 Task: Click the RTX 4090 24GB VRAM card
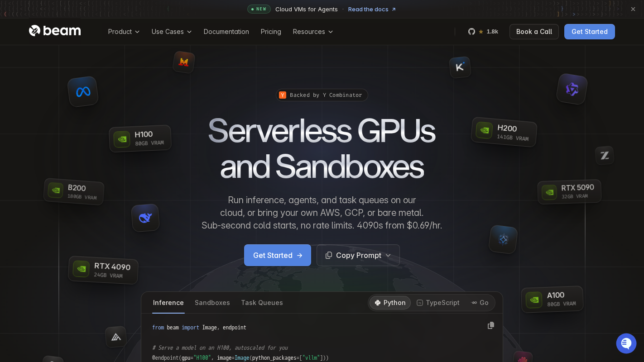pos(103,270)
